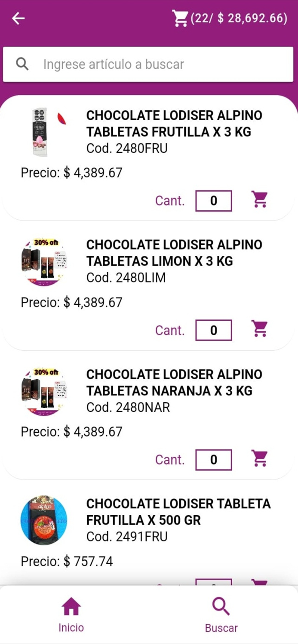
Task: Click the quantity field for Alpino Naranja tabletas
Action: pyautogui.click(x=213, y=459)
